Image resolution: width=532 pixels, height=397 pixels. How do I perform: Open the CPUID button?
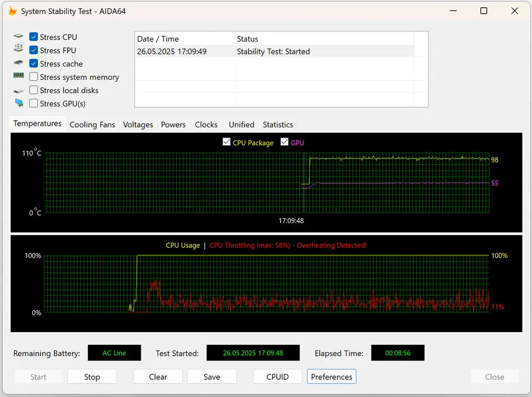(278, 377)
